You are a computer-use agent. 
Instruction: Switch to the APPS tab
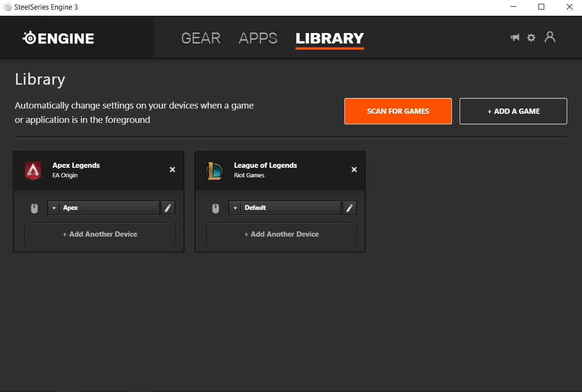[258, 38]
